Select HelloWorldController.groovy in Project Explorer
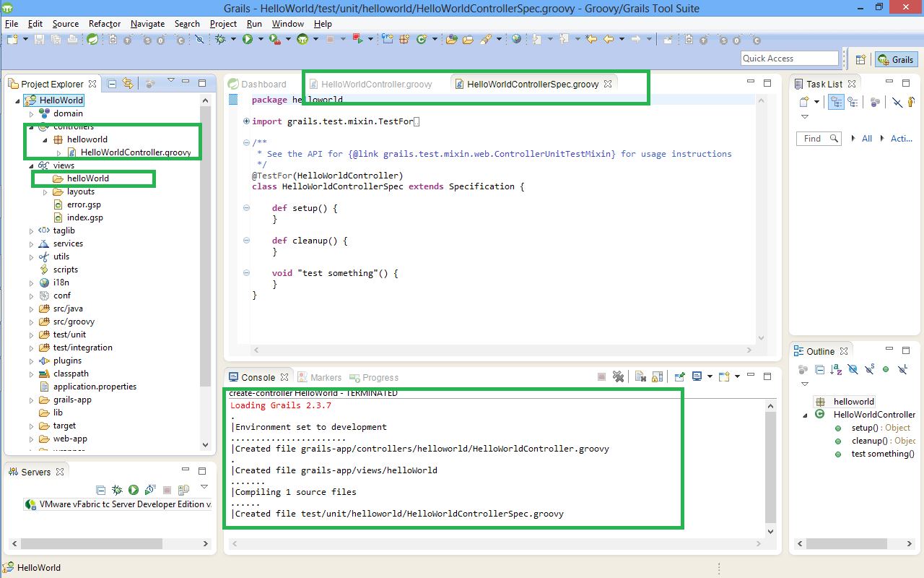 136,152
